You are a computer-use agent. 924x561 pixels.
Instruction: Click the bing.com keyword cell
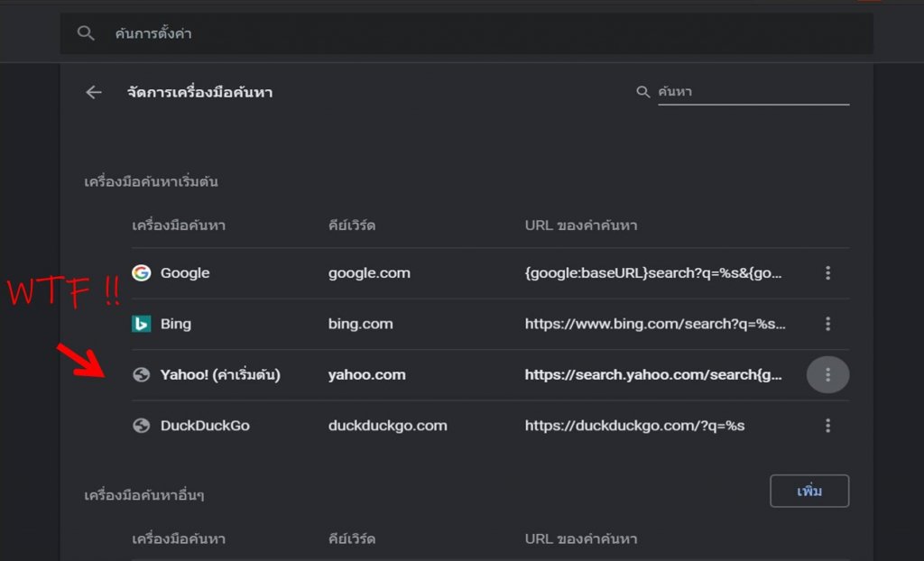[361, 324]
